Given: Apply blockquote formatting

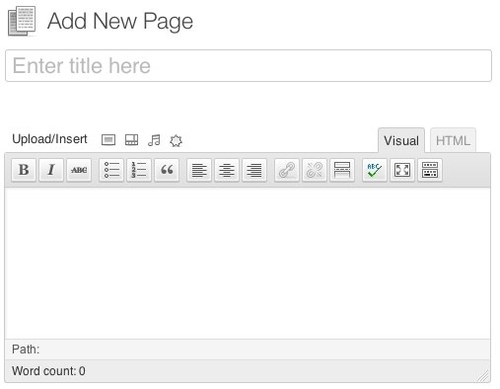Looking at the screenshot, I should click(x=167, y=170).
